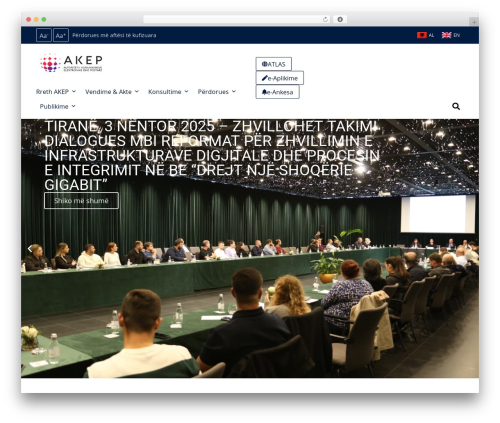
Task: Expand the Publikime menu chevron
Action: [73, 106]
